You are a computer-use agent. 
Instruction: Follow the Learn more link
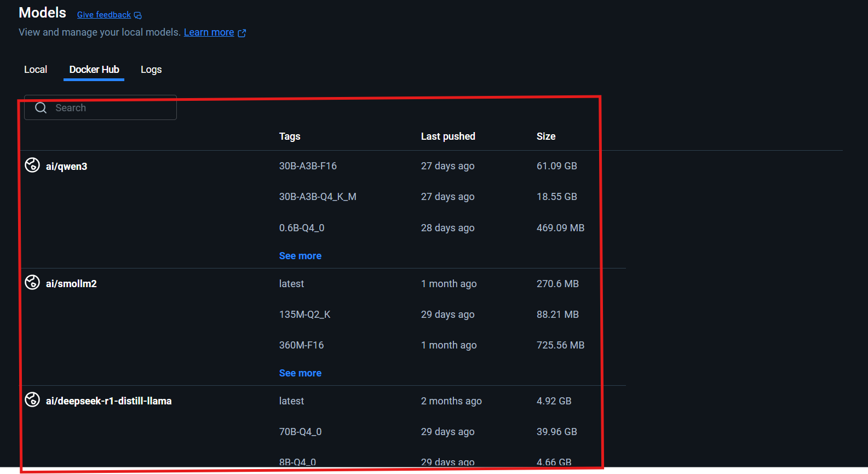(x=209, y=32)
